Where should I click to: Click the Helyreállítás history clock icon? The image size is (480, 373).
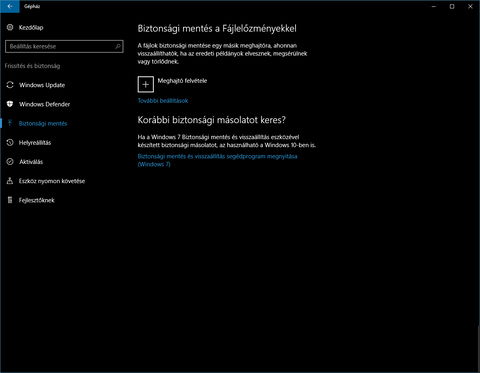[x=10, y=142]
